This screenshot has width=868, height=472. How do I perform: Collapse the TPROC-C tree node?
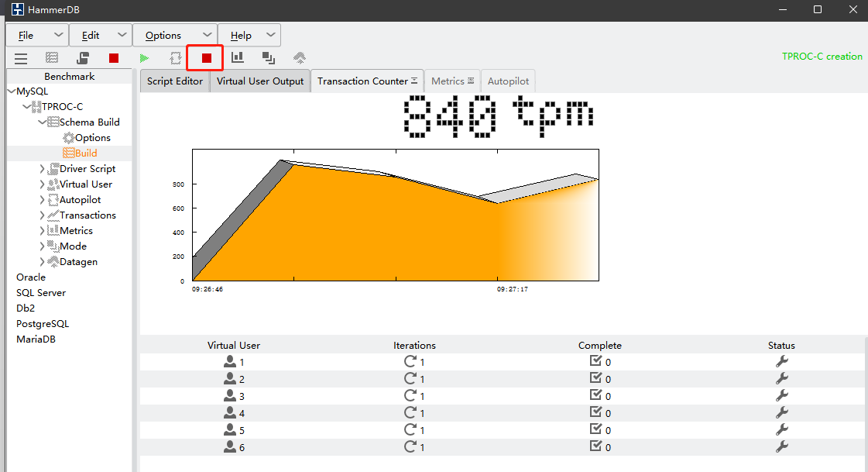(x=26, y=106)
